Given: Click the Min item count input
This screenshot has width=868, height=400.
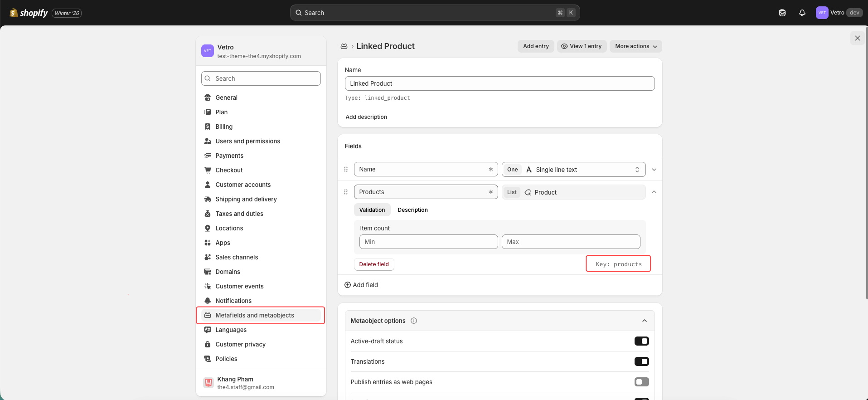Looking at the screenshot, I should point(428,242).
